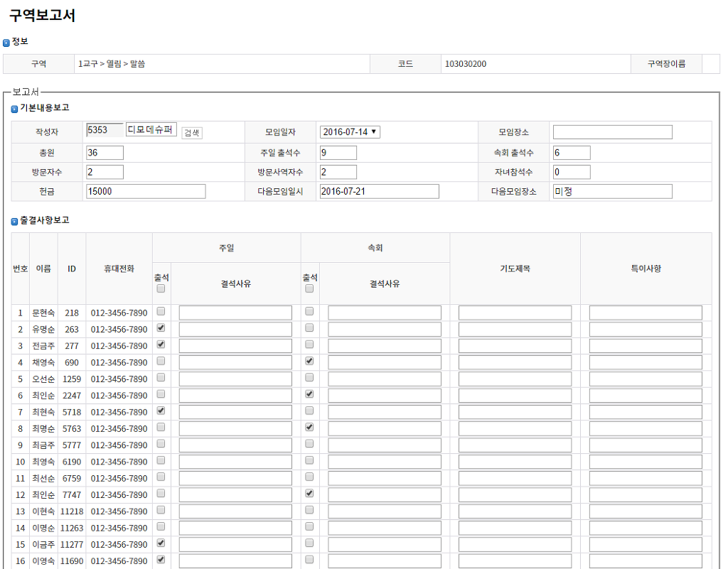Focus the 다음모임장소 field showing 미정
This screenshot has width=728, height=569.
click(612, 191)
